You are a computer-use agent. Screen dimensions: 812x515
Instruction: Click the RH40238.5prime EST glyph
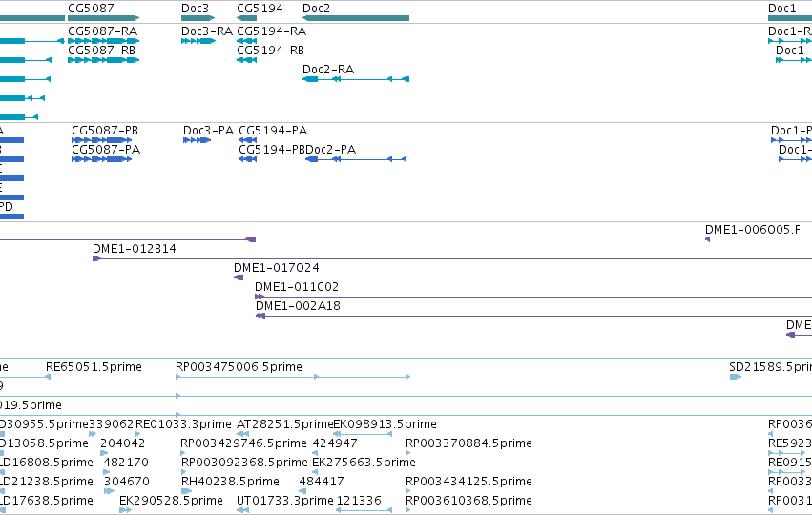click(186, 490)
